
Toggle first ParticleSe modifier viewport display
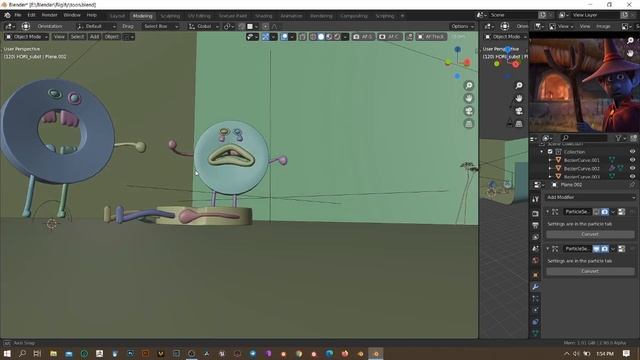pos(596,211)
